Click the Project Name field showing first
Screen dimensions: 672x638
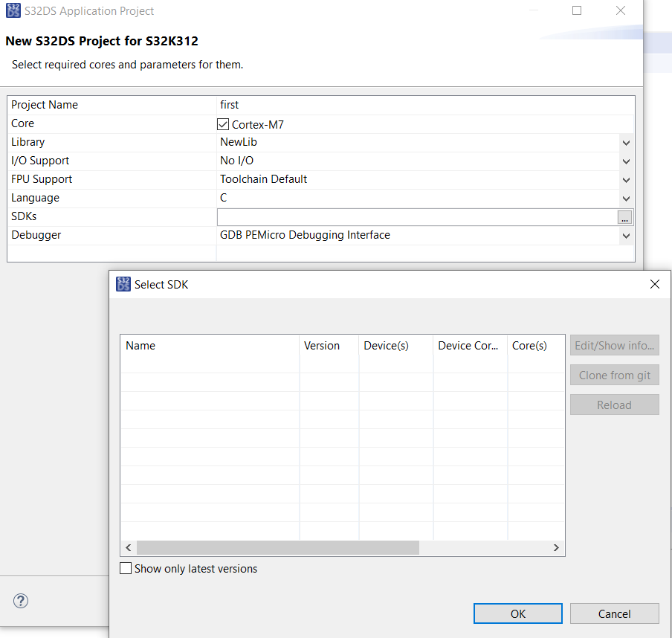pyautogui.click(x=297, y=105)
